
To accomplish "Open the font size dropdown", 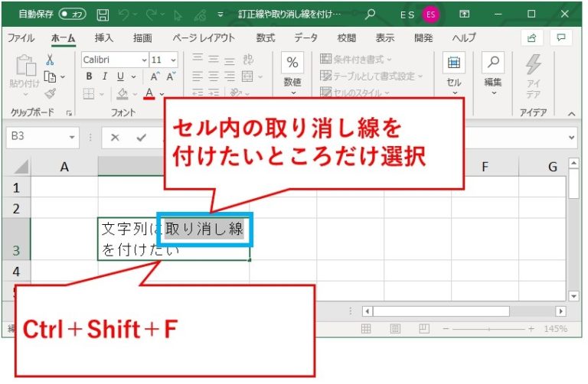I will pos(174,60).
